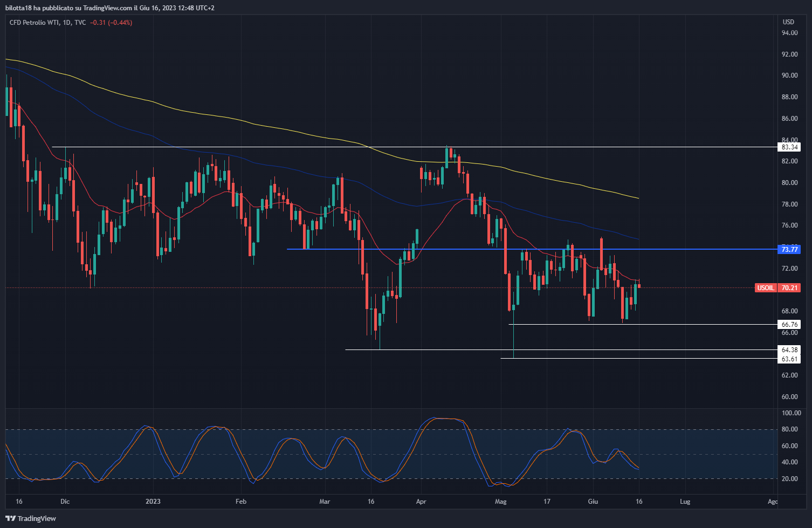Click the 92.00 price axis label
This screenshot has height=528, width=812.
click(790, 54)
